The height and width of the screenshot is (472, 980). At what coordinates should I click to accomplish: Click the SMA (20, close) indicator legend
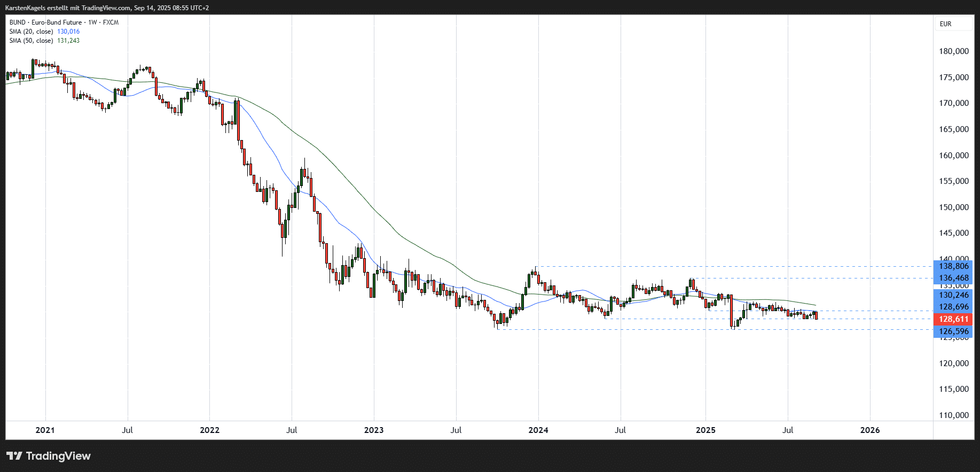coord(31,32)
